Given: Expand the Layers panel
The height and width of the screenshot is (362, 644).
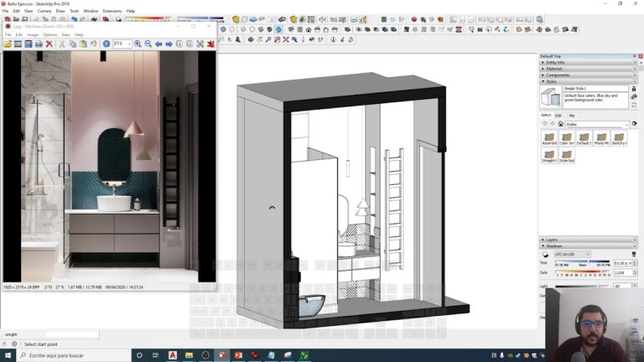Looking at the screenshot, I should (553, 240).
